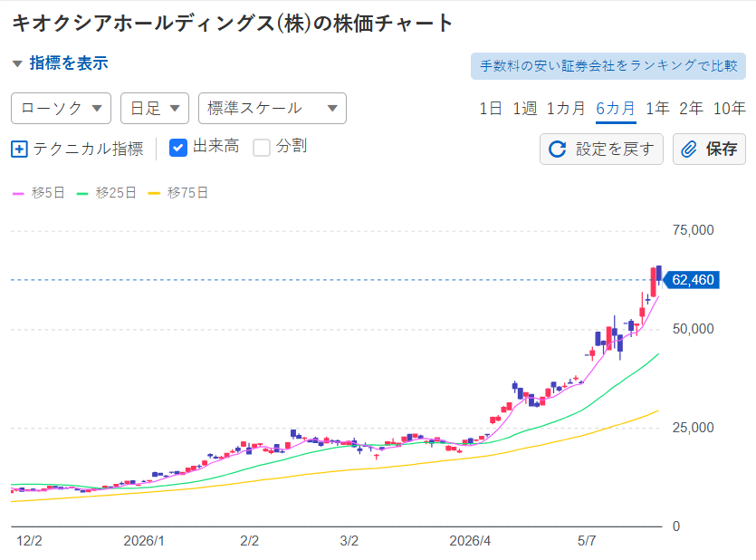
Task: Click the 移25日 green legend swatch
Action: coord(82,193)
